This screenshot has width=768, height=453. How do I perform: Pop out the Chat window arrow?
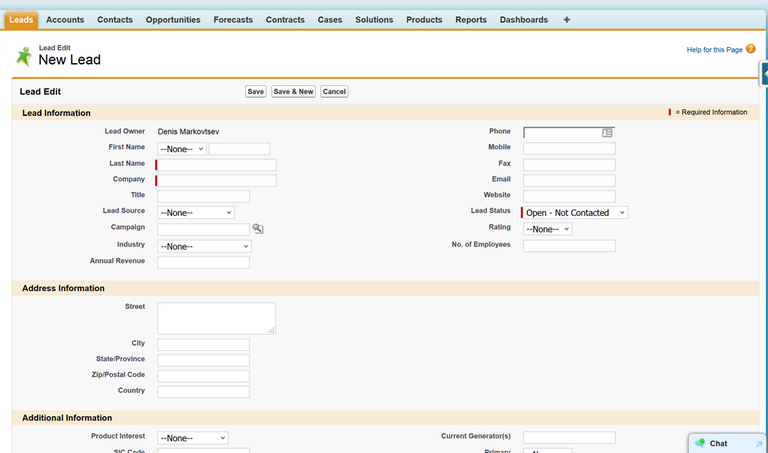coord(759,444)
